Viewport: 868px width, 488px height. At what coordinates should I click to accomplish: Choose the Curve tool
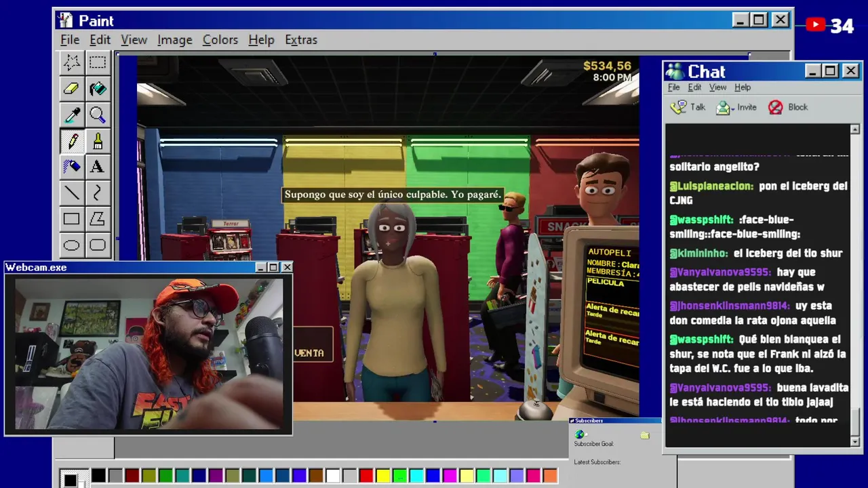(98, 193)
